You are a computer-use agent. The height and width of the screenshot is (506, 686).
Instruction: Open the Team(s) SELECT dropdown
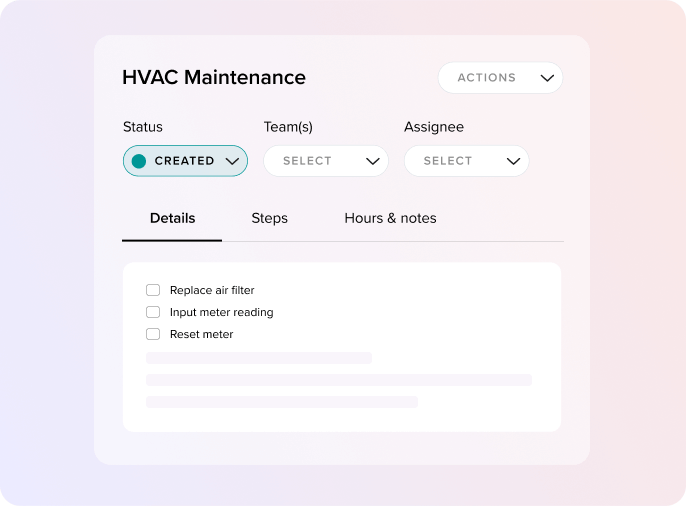click(308, 161)
